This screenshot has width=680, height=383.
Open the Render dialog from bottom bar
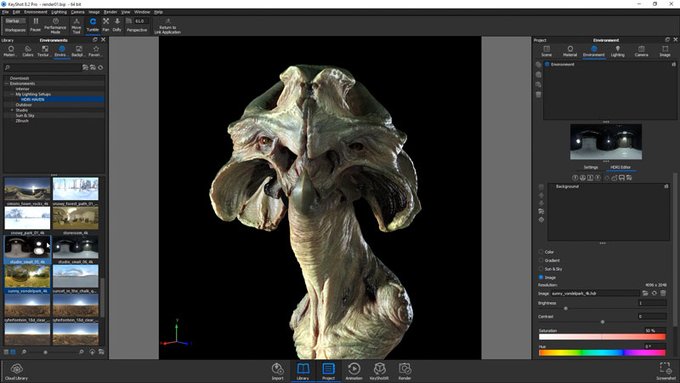[x=405, y=371]
